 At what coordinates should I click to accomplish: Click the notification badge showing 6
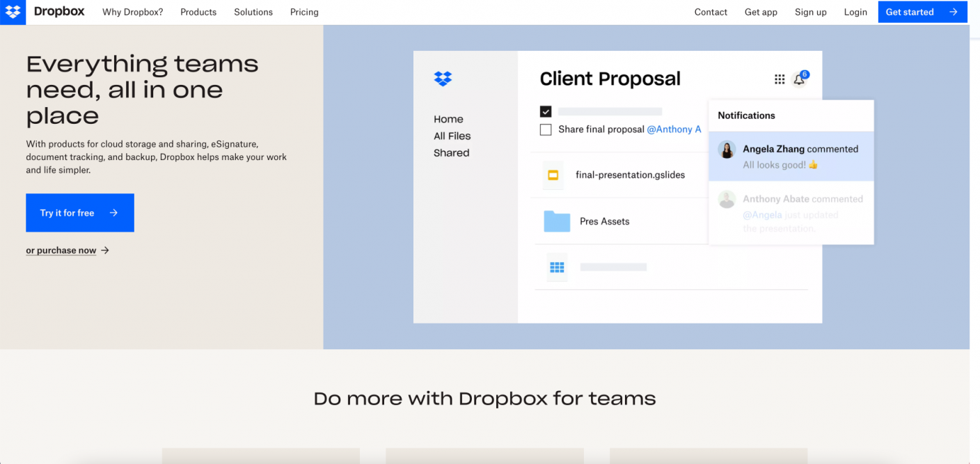pos(805,73)
